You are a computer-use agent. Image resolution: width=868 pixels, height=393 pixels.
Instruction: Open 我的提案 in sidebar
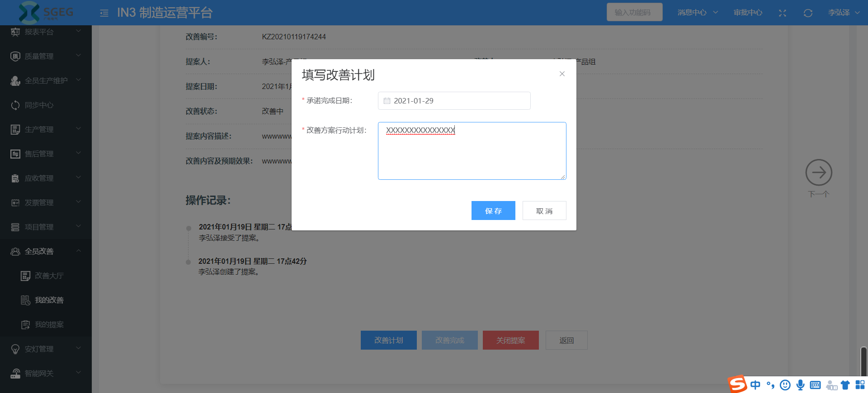(49, 324)
